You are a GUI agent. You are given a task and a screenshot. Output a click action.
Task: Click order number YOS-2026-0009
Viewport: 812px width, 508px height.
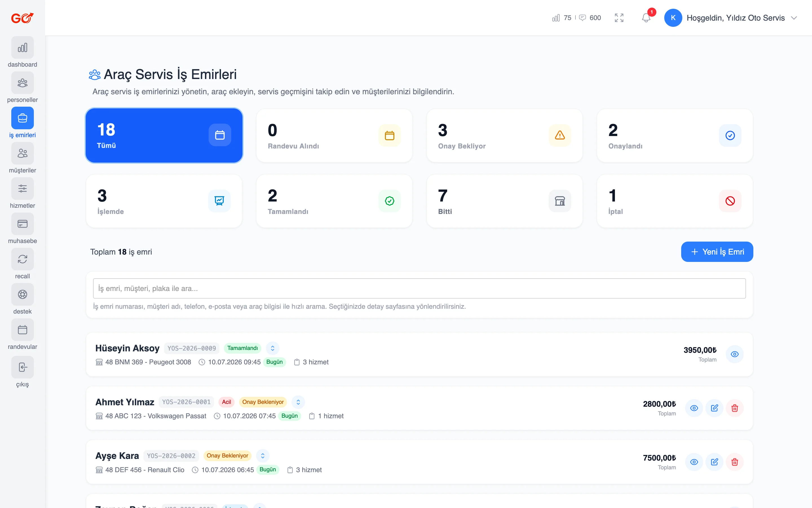click(192, 349)
